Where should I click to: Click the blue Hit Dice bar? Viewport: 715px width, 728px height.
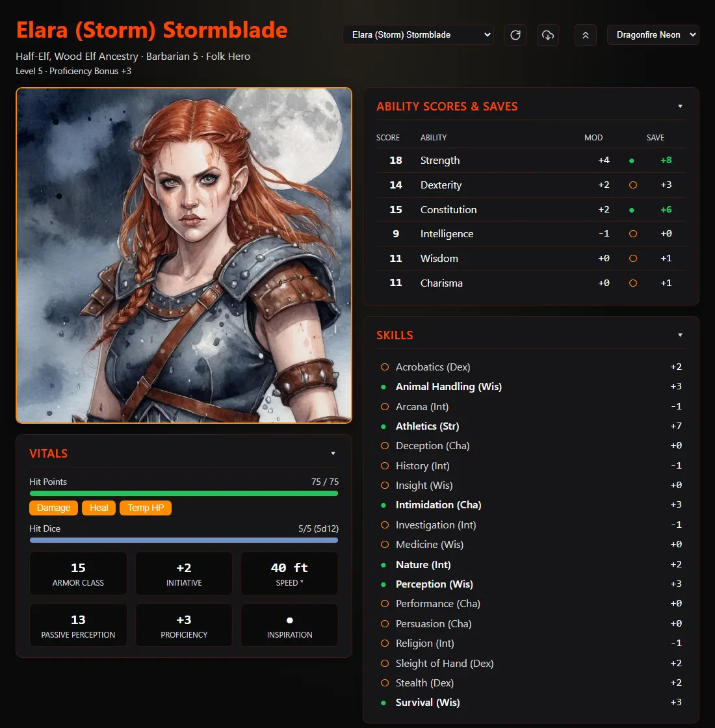(184, 540)
